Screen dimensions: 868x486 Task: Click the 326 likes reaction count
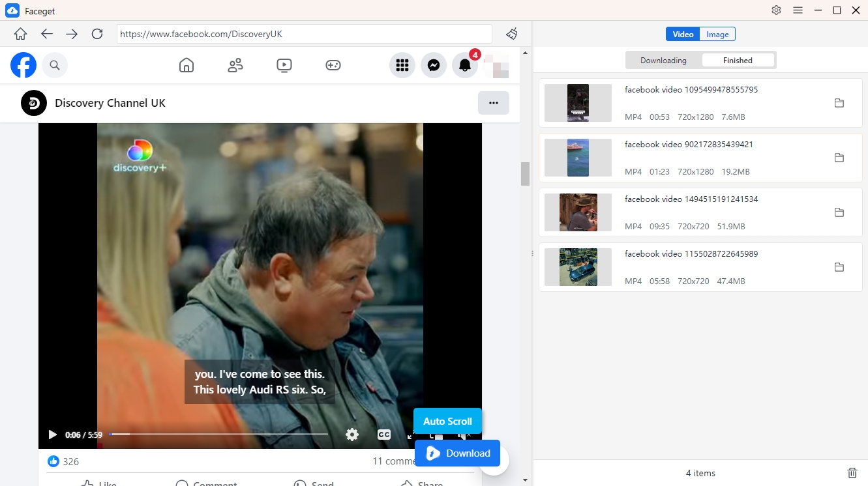tap(63, 461)
